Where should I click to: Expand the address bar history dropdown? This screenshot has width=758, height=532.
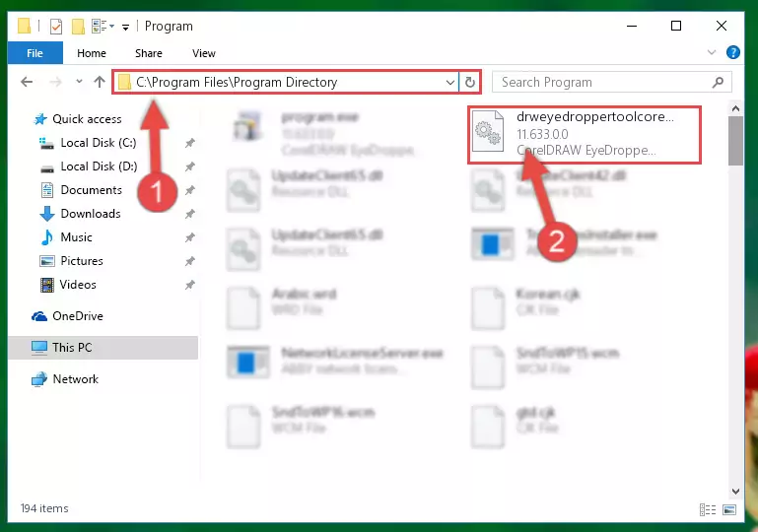450,82
